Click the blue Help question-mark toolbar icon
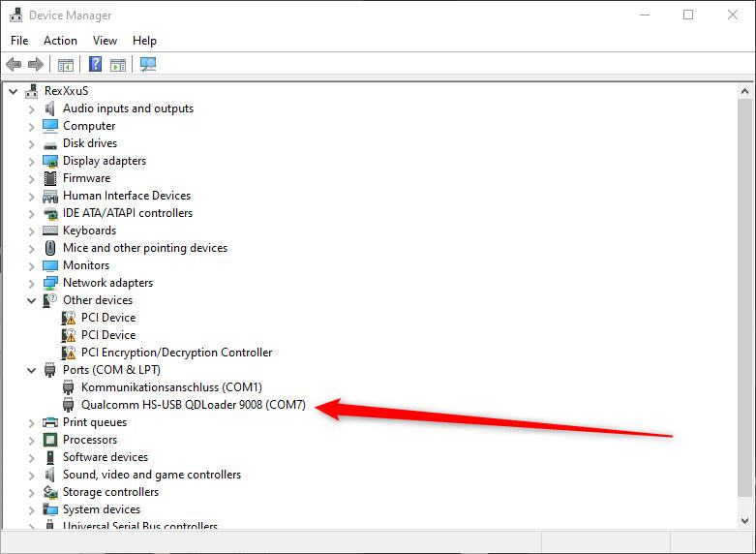This screenshot has width=756, height=554. tap(96, 64)
